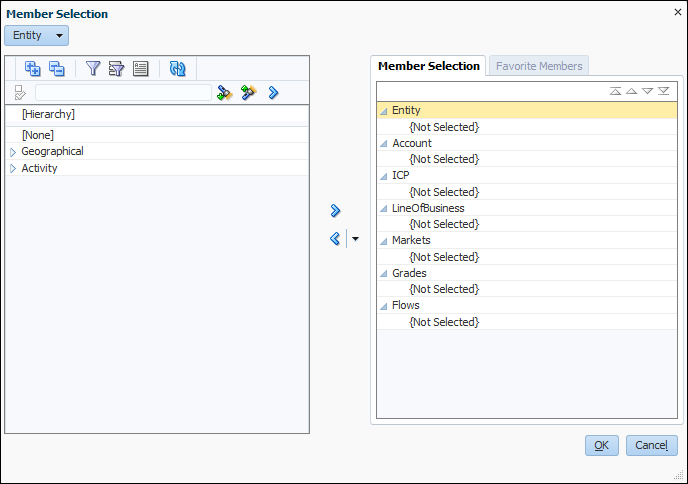Expand the Geographical hierarchy node
Image resolution: width=688 pixels, height=484 pixels.
pyautogui.click(x=13, y=152)
